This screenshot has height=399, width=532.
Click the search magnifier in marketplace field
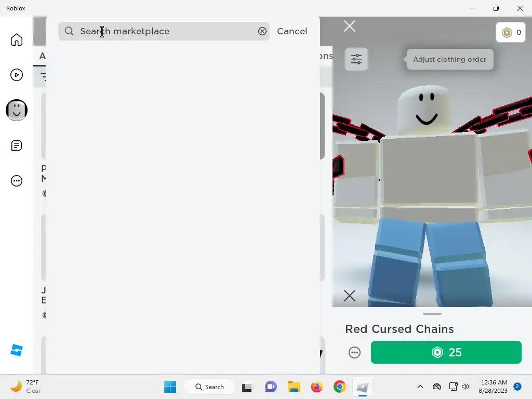tap(69, 31)
